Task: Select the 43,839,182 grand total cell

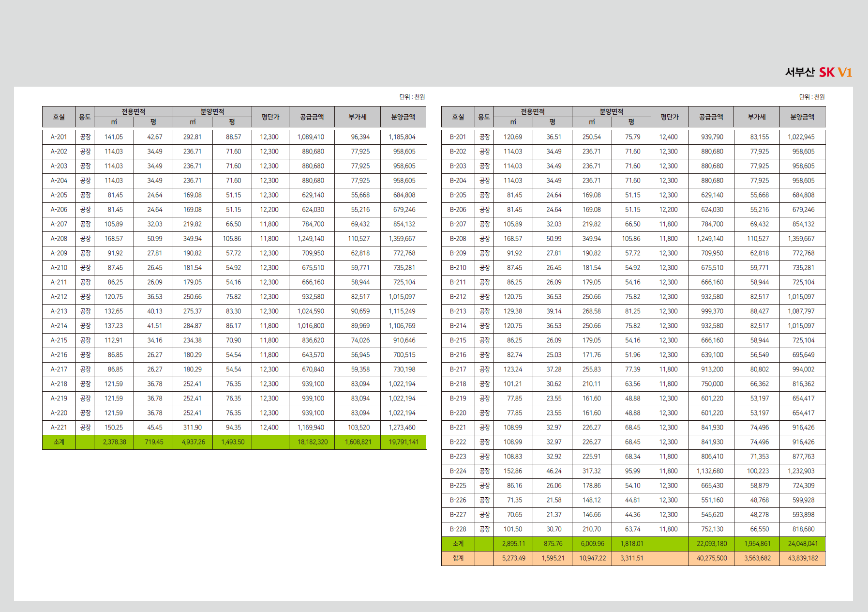Action: click(x=803, y=558)
